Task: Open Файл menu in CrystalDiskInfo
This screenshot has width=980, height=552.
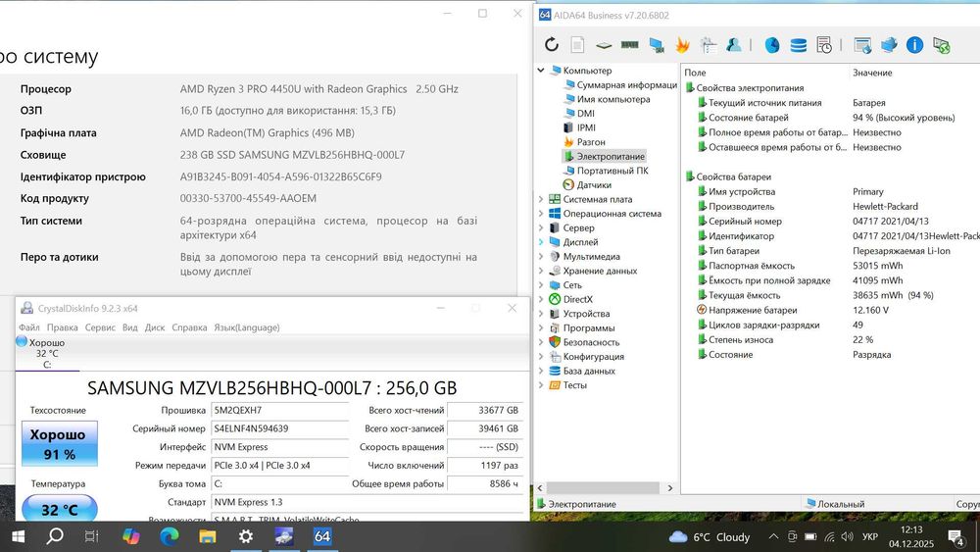Action: (28, 327)
